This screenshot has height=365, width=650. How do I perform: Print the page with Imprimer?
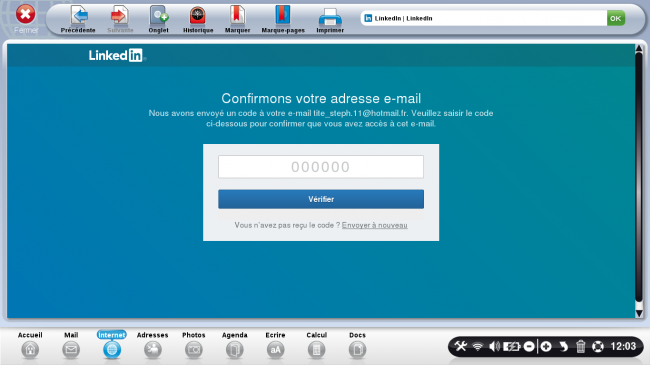330,19
